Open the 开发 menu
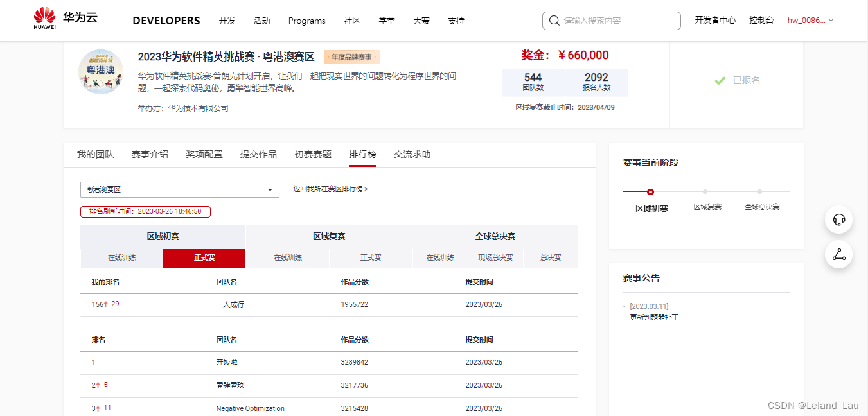Image resolution: width=868 pixels, height=416 pixels. pyautogui.click(x=227, y=21)
